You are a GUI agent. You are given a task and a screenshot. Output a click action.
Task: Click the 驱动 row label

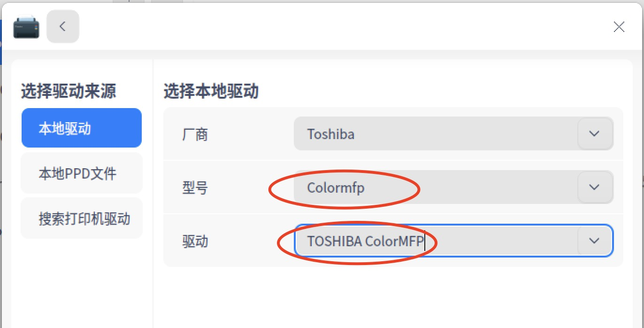(x=195, y=241)
